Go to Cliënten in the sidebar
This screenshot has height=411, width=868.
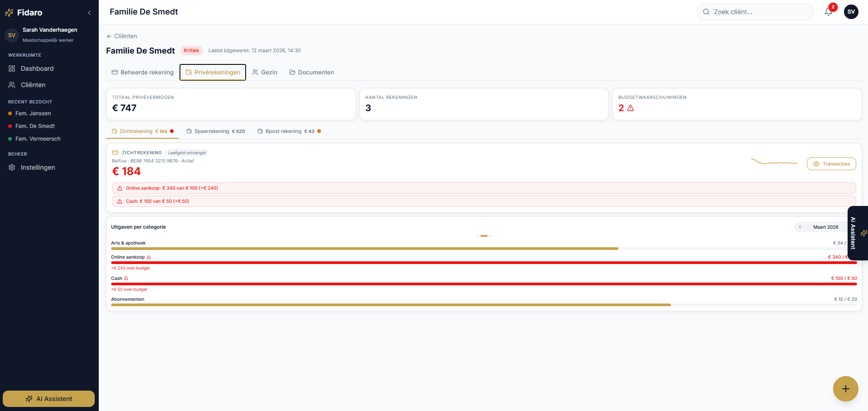pyautogui.click(x=33, y=85)
